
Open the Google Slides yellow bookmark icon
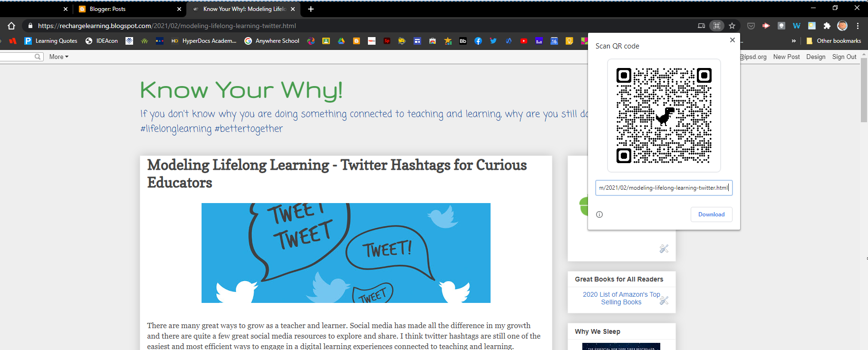pyautogui.click(x=326, y=41)
